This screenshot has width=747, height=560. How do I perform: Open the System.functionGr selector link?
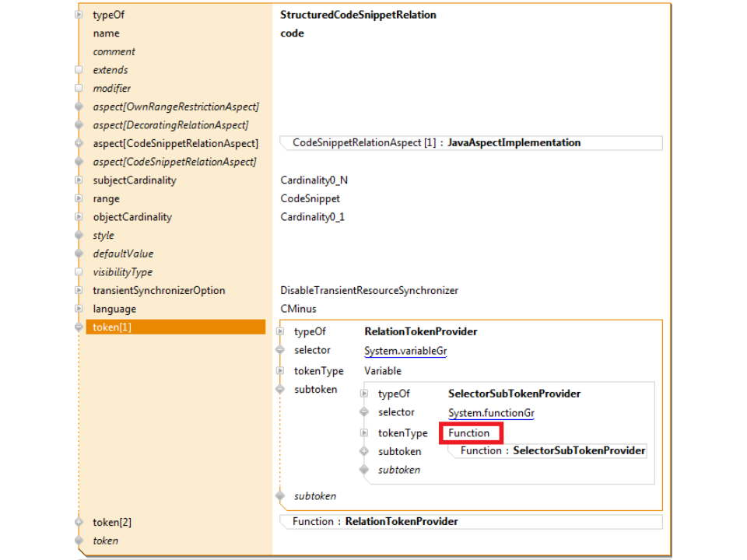[491, 413]
